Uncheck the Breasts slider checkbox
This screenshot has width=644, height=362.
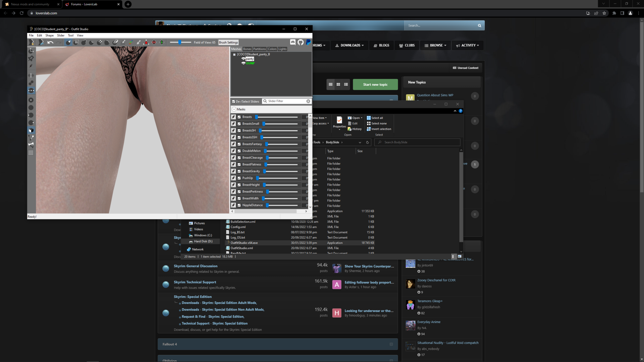point(239,117)
